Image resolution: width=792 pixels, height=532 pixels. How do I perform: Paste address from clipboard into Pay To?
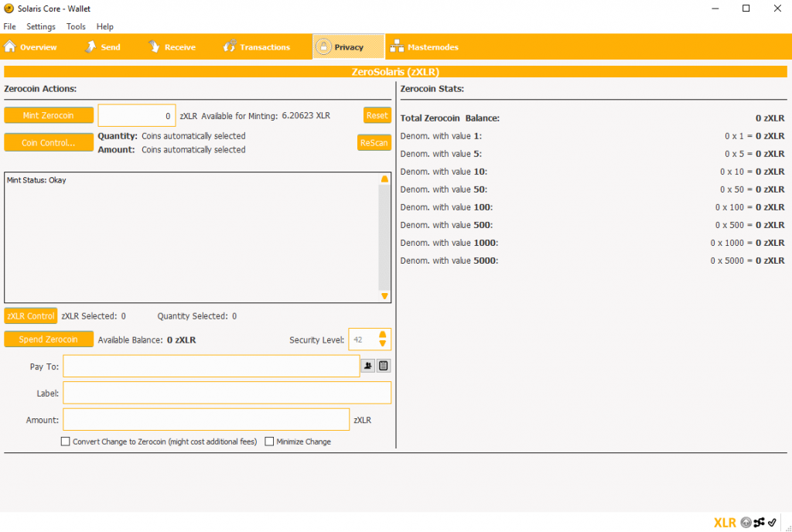pyautogui.click(x=384, y=366)
